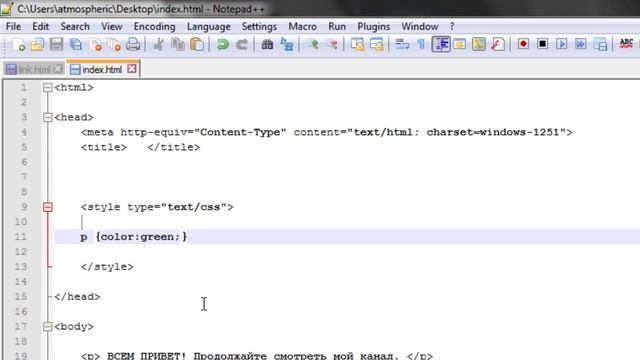Open the File menu

click(13, 27)
